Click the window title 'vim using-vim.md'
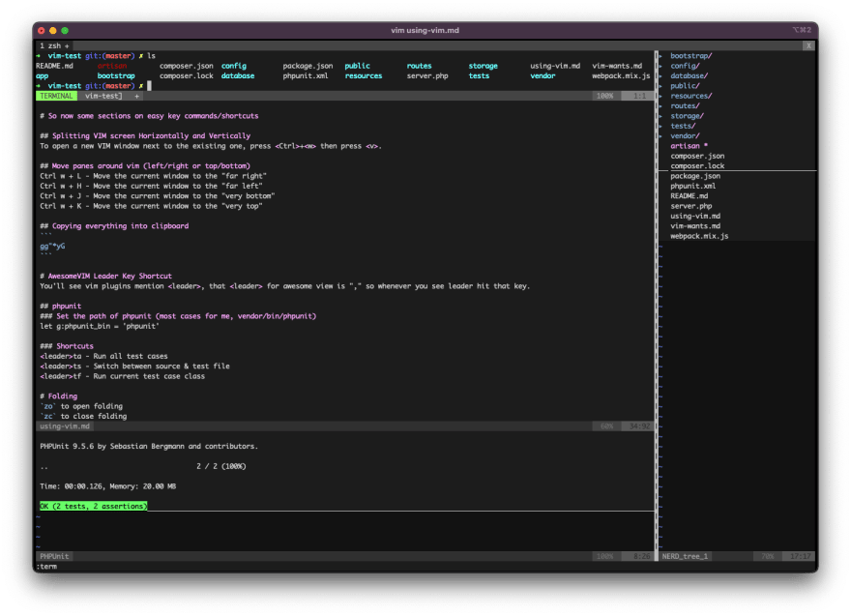 425,30
